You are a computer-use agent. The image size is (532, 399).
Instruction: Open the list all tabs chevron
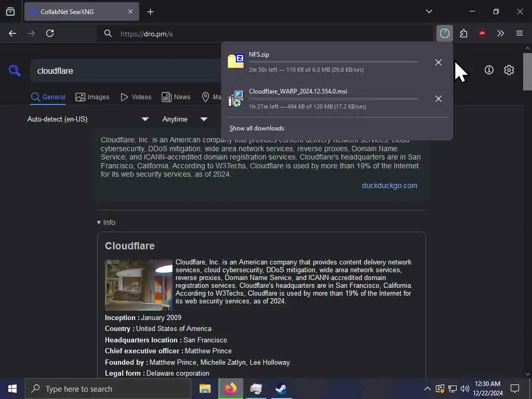coord(429,11)
